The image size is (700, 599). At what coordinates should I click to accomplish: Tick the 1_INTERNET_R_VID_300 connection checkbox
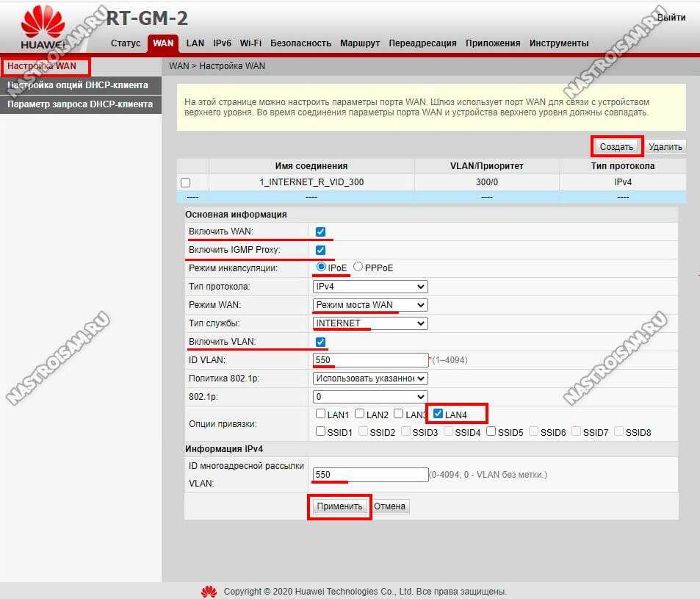(186, 182)
